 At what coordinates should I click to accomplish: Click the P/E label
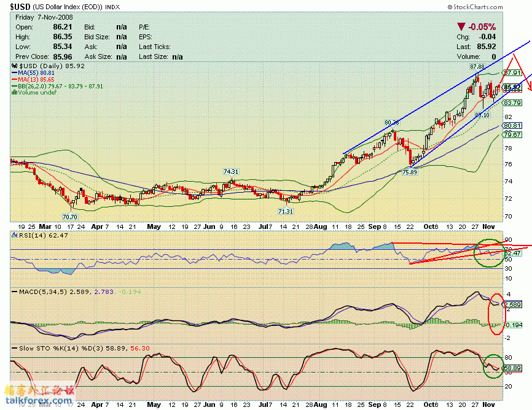[144, 27]
